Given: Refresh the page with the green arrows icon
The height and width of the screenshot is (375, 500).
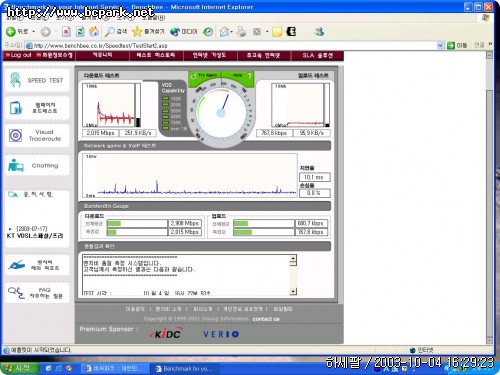Looking at the screenshot, I should click(80, 32).
